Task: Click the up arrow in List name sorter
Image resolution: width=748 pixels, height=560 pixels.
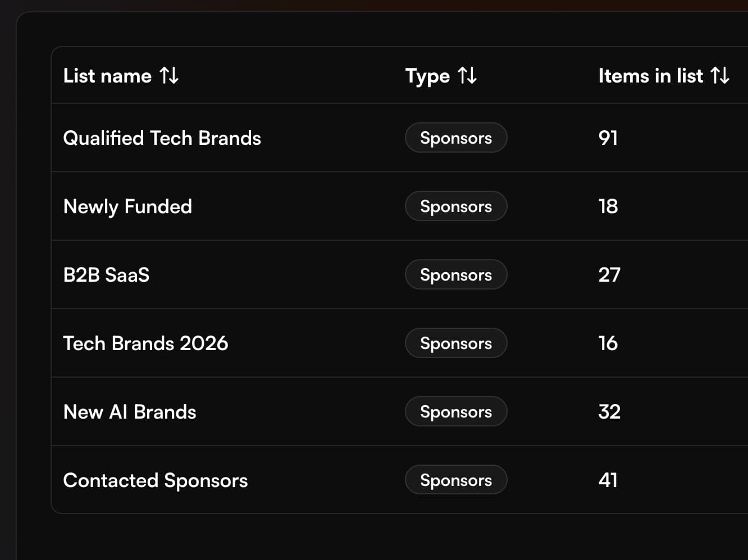Action: point(165,75)
